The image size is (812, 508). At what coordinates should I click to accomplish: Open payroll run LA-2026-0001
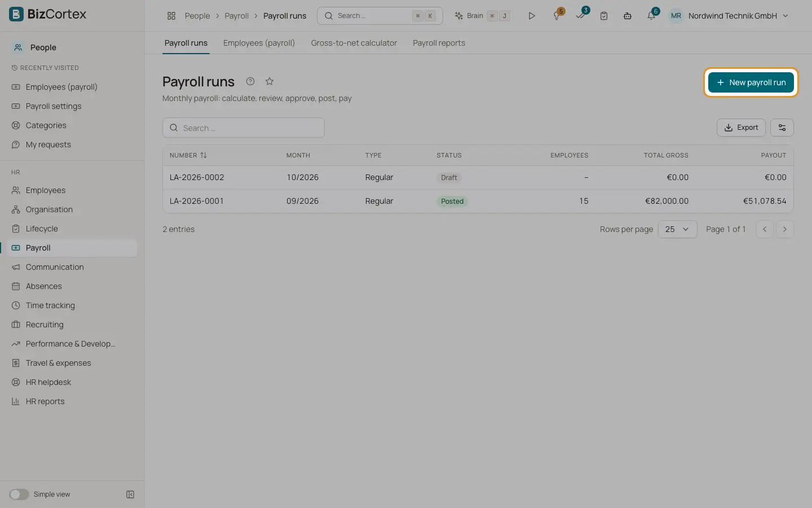pos(478,201)
